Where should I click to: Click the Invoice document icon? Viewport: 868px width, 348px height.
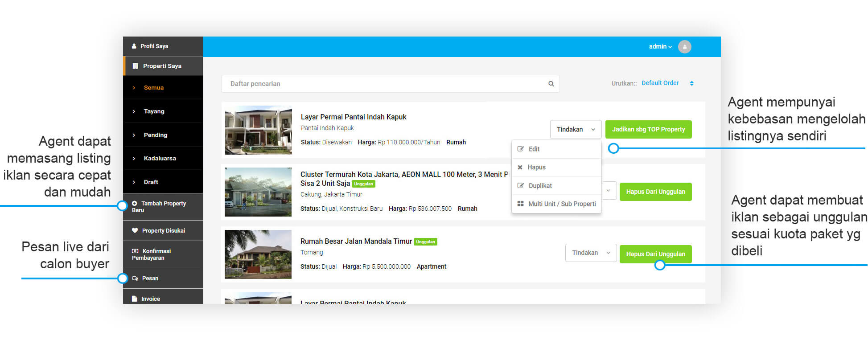point(135,299)
